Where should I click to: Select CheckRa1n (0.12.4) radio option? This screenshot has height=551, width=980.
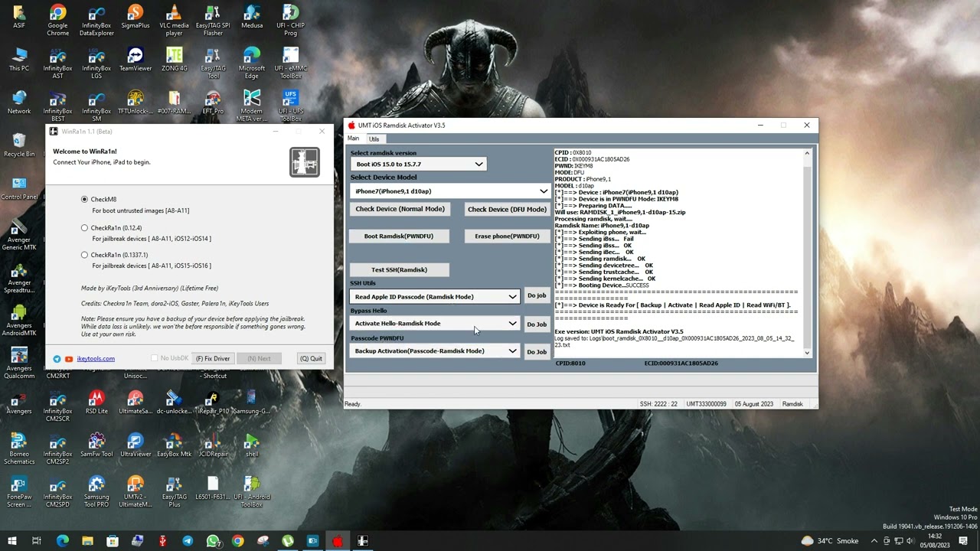click(x=84, y=227)
